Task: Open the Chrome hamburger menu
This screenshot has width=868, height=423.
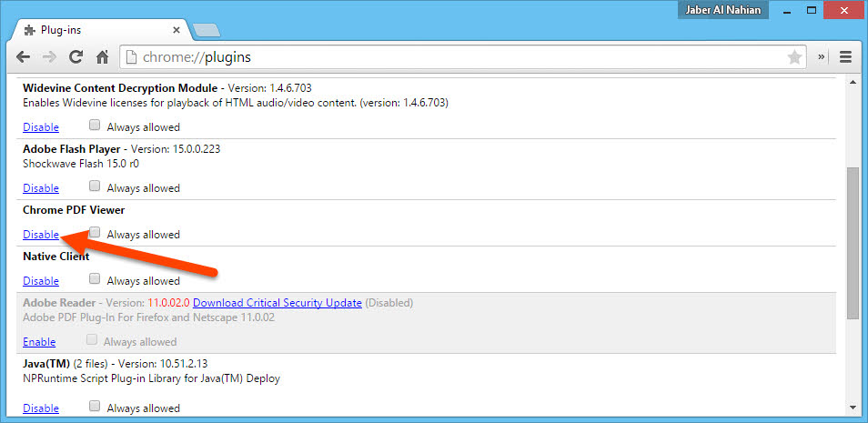Action: pos(845,56)
